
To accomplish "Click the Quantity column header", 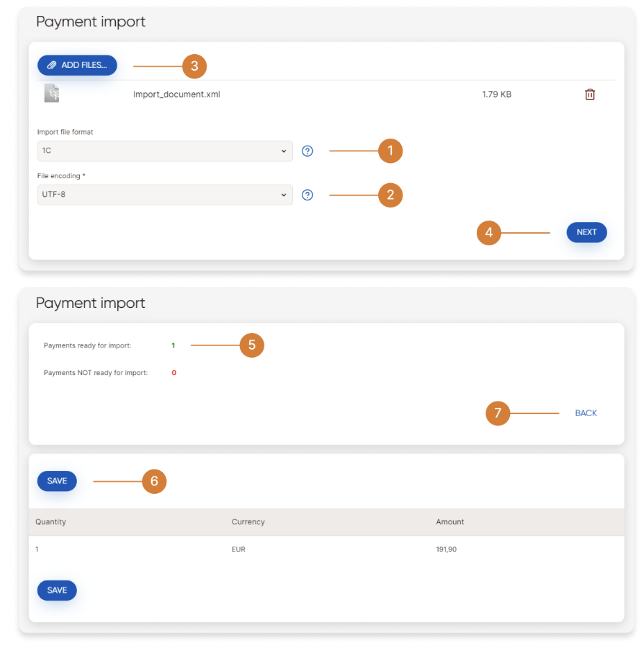I will (x=51, y=522).
